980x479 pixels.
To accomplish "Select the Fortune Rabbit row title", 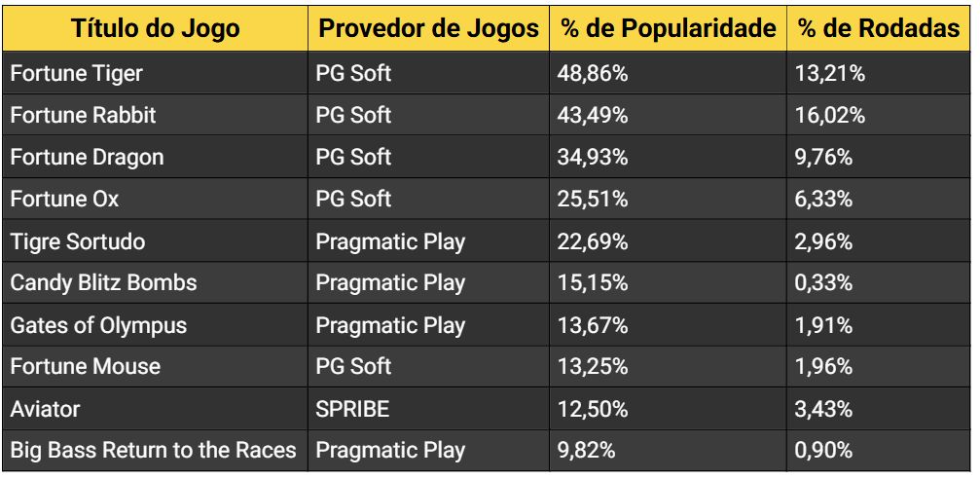I will point(83,115).
